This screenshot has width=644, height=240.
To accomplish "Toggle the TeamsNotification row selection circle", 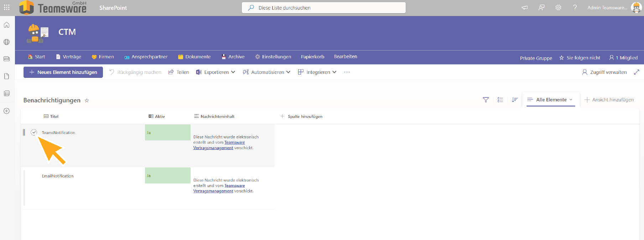I will (34, 132).
